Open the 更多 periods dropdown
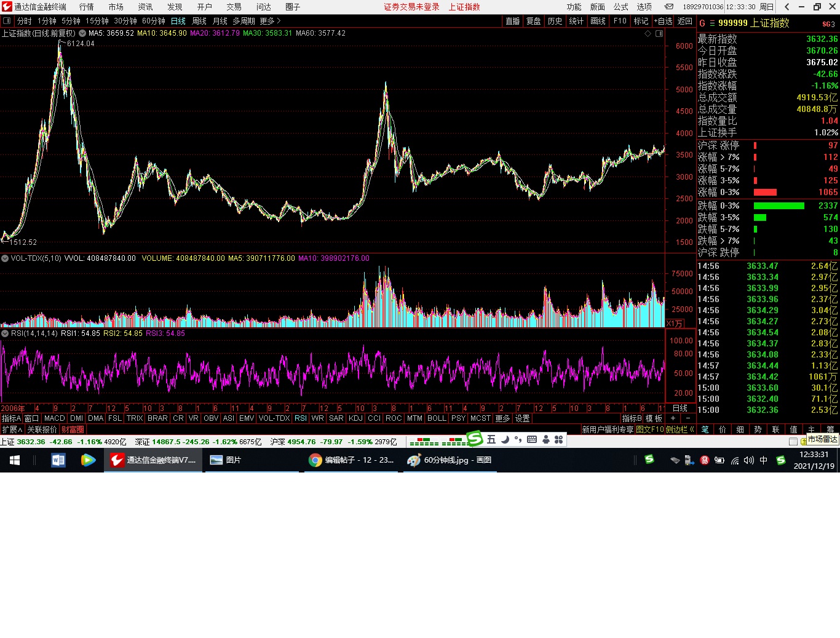Screen dimensions: 840x638 tap(270, 21)
